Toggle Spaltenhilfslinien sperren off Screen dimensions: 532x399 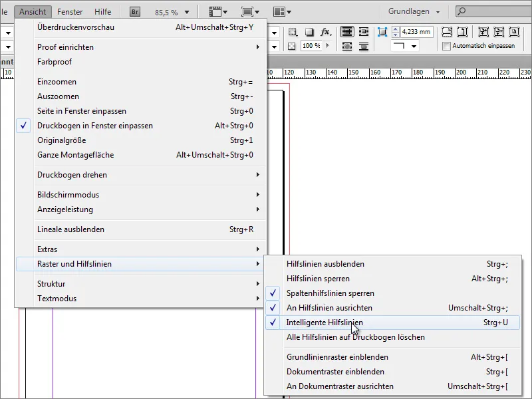[392, 293]
